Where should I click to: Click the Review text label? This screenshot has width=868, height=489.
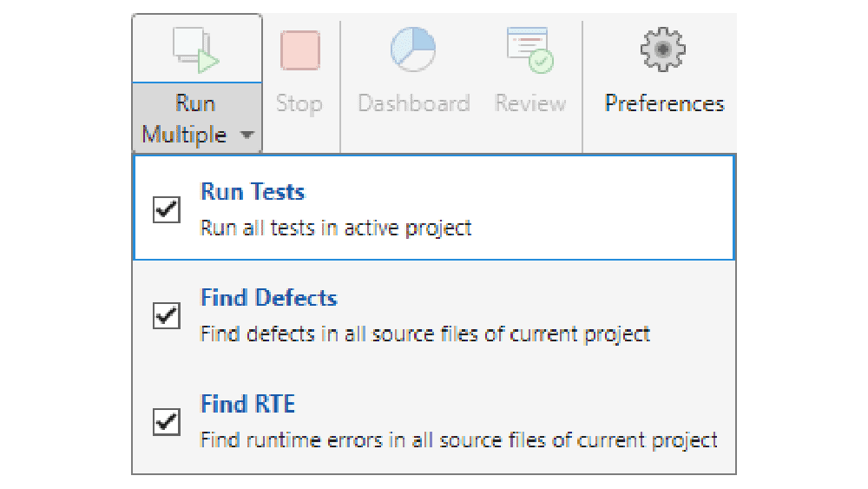click(x=530, y=104)
